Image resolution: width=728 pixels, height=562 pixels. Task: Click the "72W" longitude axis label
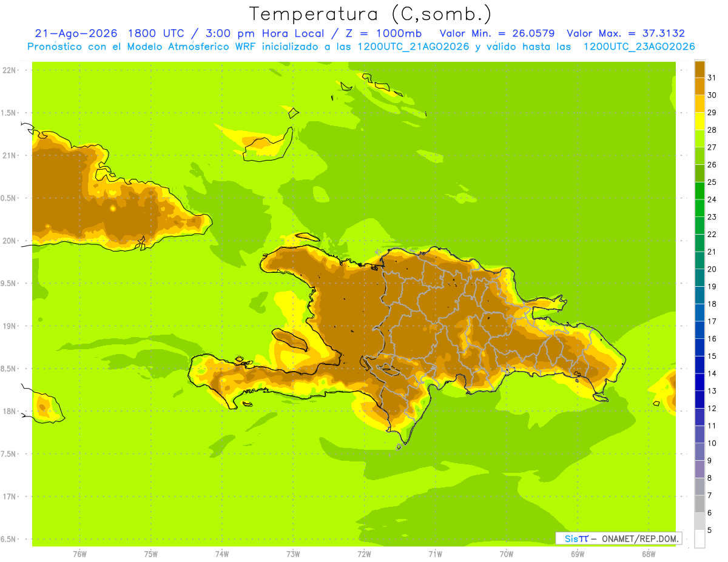364,554
